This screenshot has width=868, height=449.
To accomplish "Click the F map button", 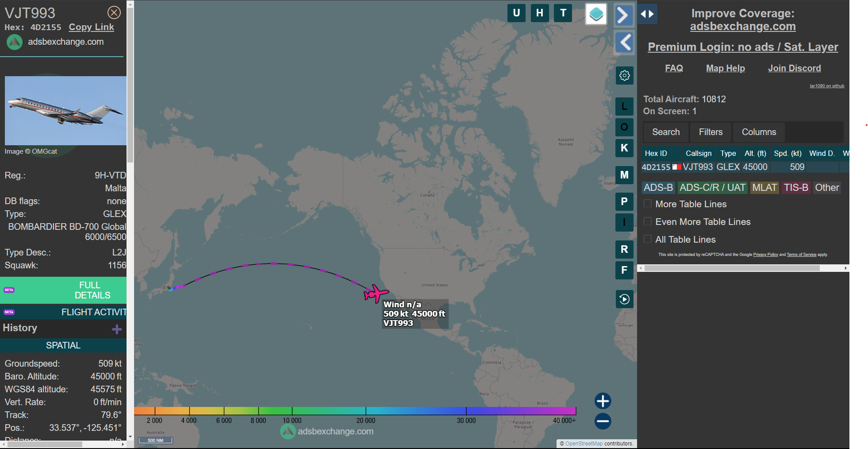I will 624,270.
